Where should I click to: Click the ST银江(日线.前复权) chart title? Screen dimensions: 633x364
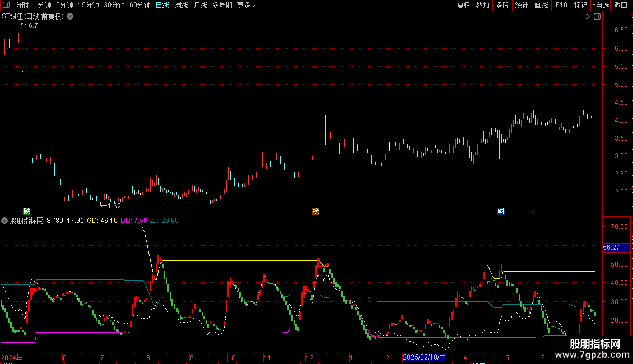point(32,17)
